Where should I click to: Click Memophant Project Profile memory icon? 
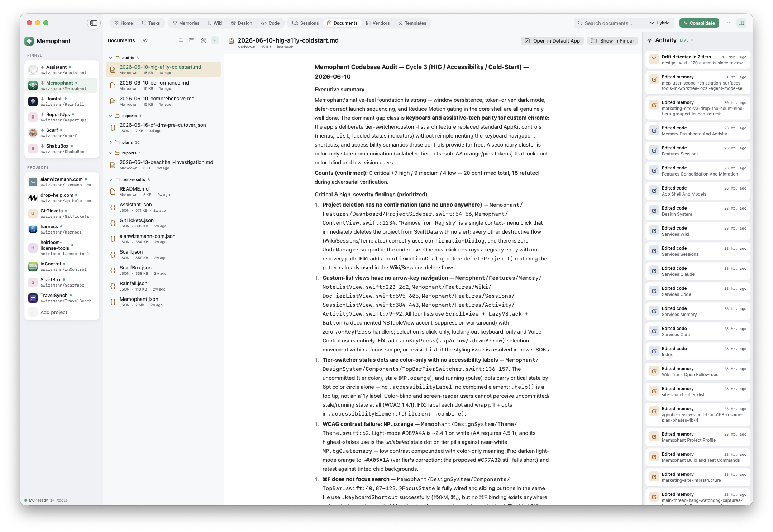(654, 437)
